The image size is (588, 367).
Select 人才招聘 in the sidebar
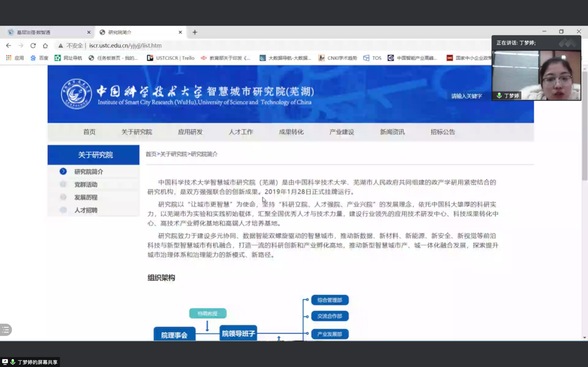click(86, 210)
